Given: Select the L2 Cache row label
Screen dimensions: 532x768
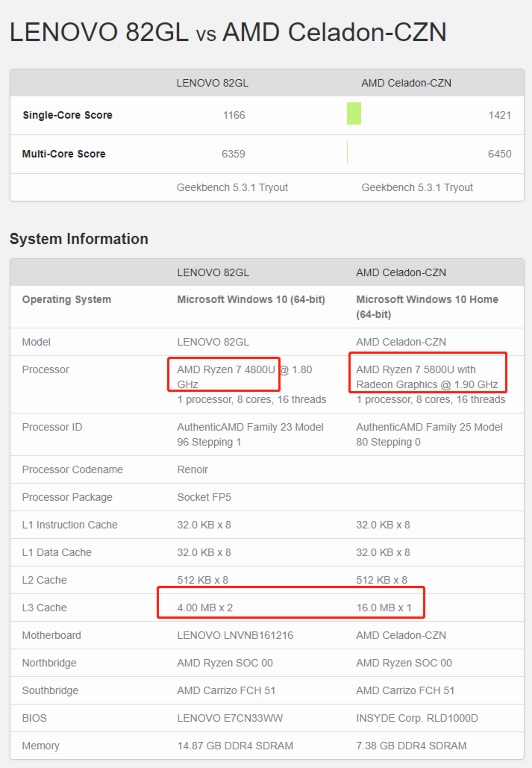Looking at the screenshot, I should click(x=44, y=580).
